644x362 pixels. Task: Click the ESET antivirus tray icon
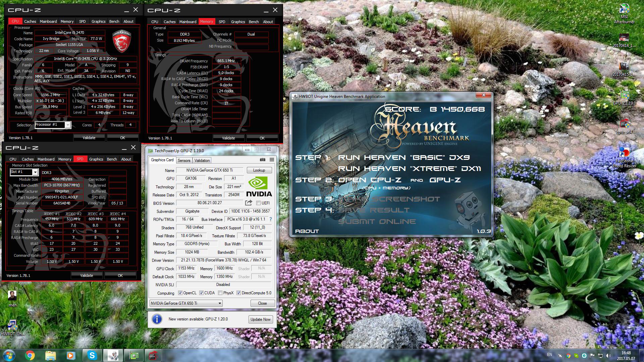click(584, 356)
